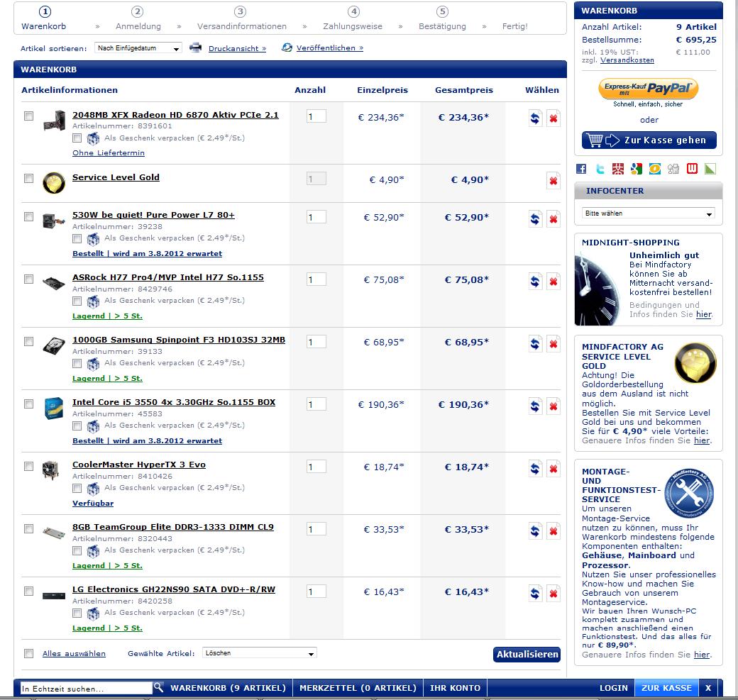The height and width of the screenshot is (700, 738).
Task: Open the Druckansicht link
Action: [237, 48]
